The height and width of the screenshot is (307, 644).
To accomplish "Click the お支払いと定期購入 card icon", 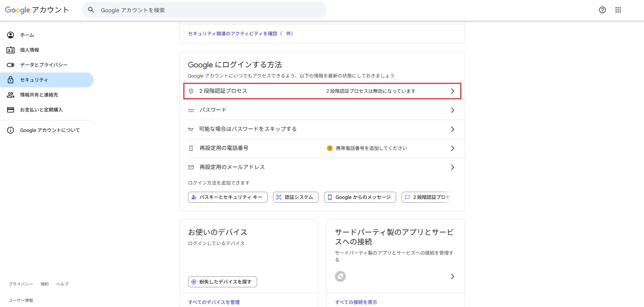I will [11, 110].
